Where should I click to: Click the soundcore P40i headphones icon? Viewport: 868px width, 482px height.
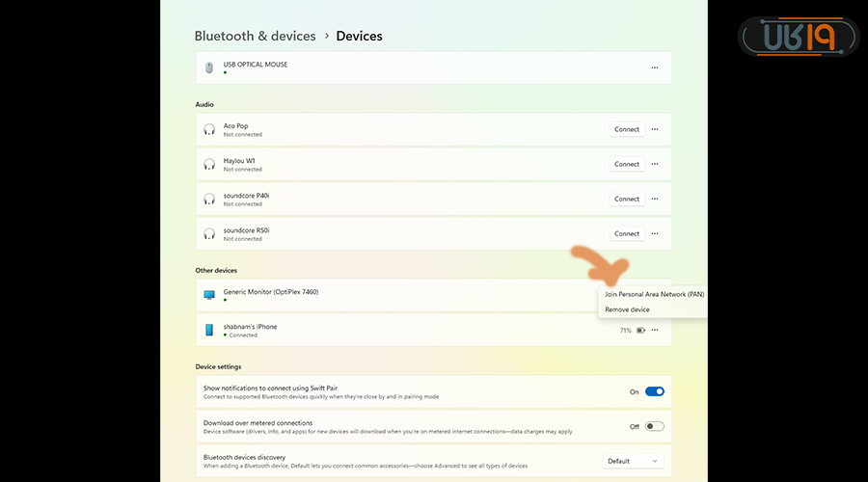tap(209, 199)
